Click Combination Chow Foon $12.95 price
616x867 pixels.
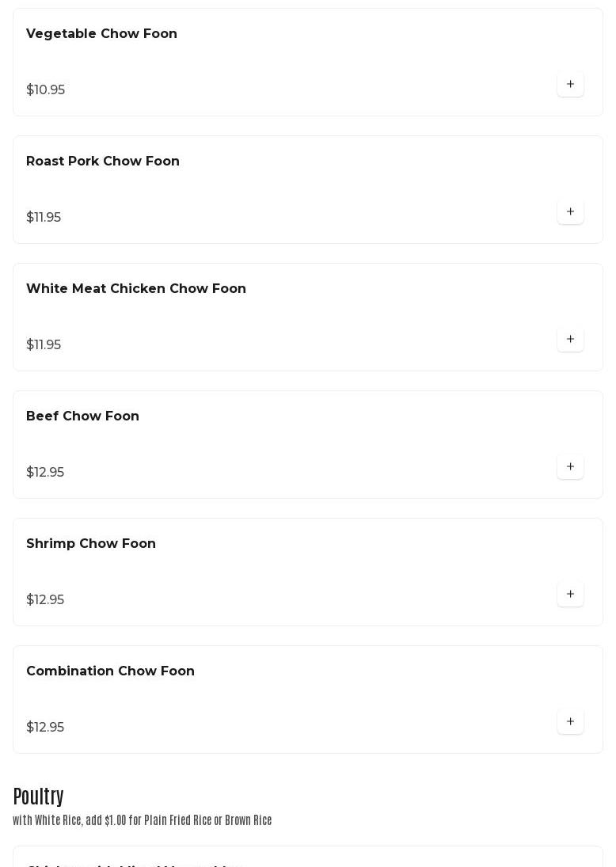point(45,727)
